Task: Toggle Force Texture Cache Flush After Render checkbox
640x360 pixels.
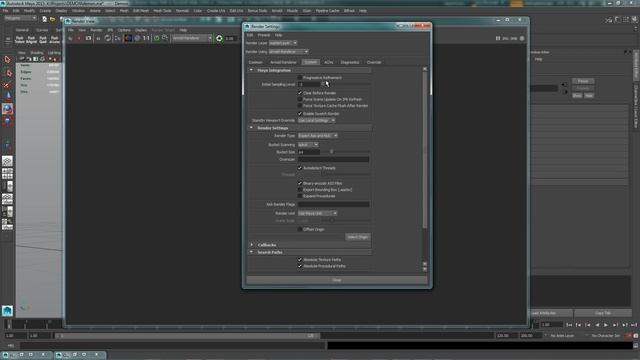Action: (300, 106)
